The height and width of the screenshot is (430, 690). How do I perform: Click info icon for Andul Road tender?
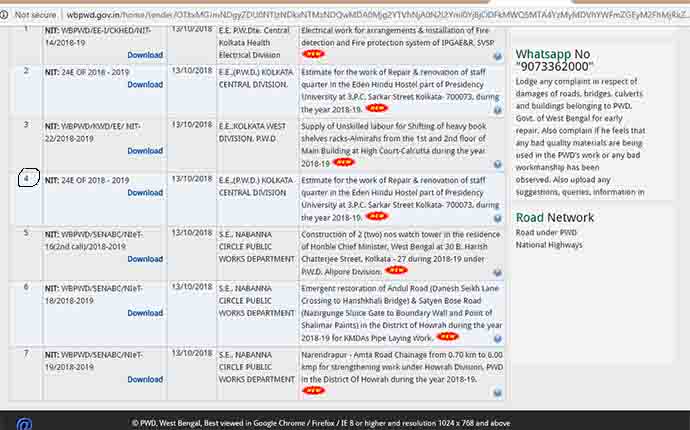pos(497,337)
